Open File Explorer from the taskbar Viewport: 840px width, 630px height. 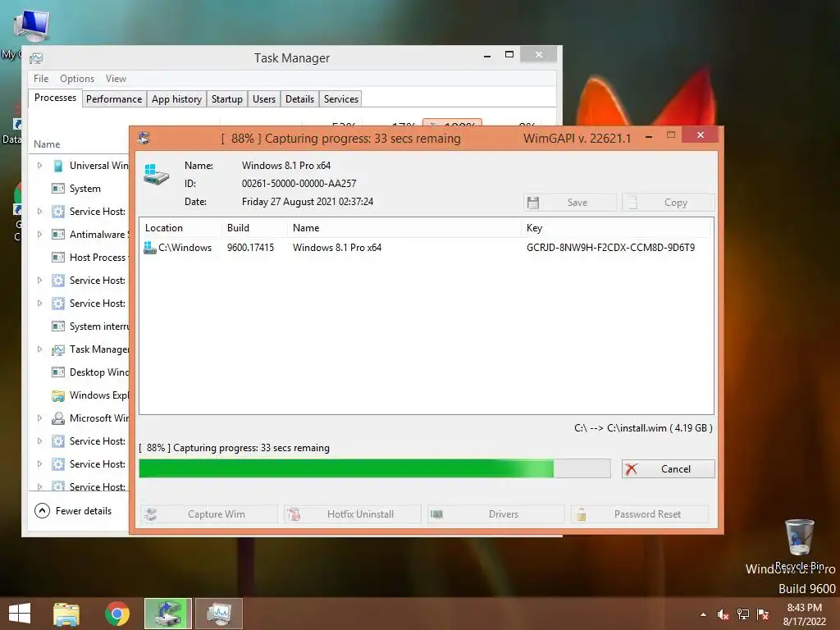coord(66,614)
